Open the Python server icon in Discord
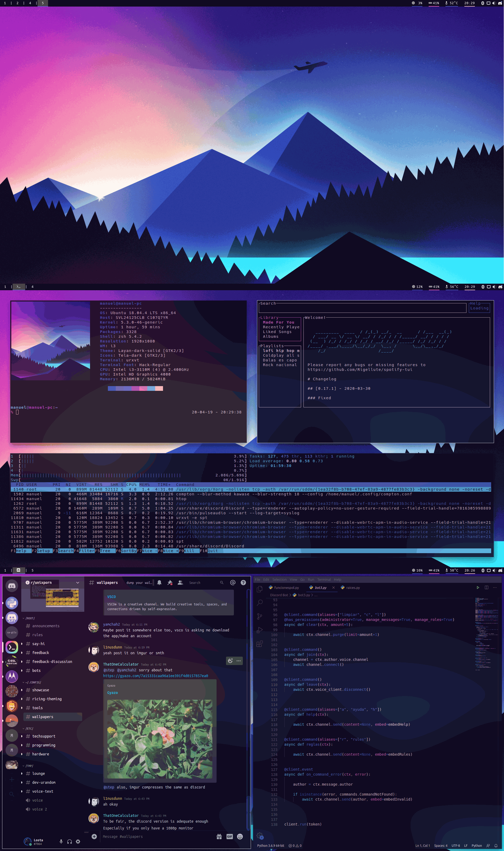504x851 pixels. point(12,603)
